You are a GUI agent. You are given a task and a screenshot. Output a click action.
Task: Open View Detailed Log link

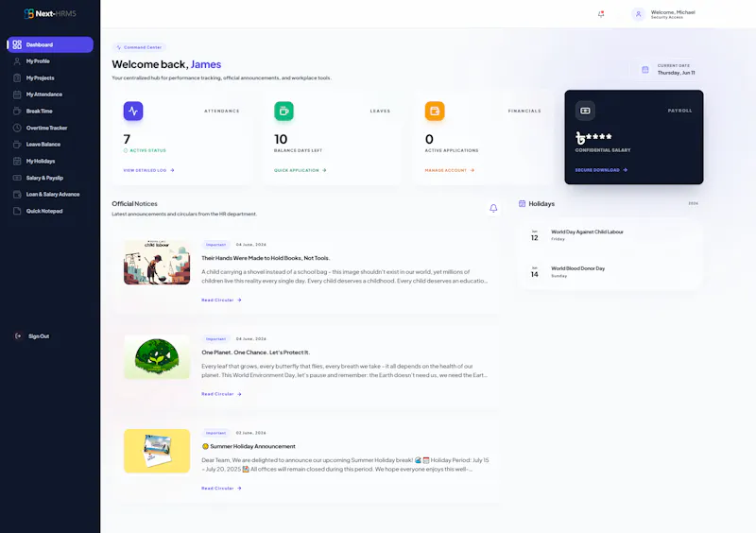click(148, 170)
